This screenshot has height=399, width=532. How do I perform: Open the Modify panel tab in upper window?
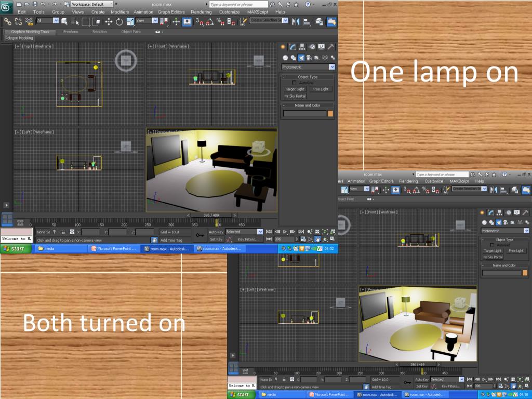click(292, 47)
